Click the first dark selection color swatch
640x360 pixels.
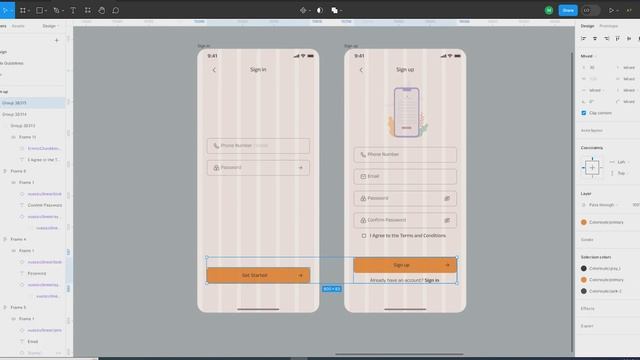[x=584, y=269]
